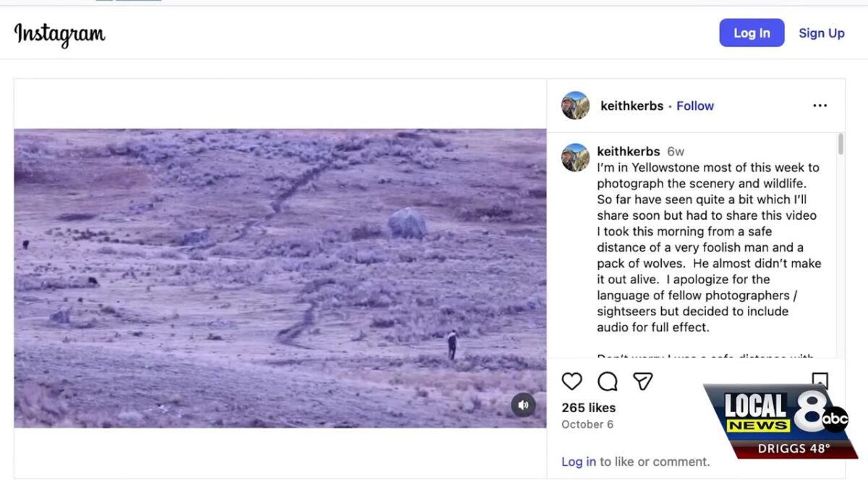The height and width of the screenshot is (488, 868).
Task: Open the Sign Up link
Action: click(821, 33)
